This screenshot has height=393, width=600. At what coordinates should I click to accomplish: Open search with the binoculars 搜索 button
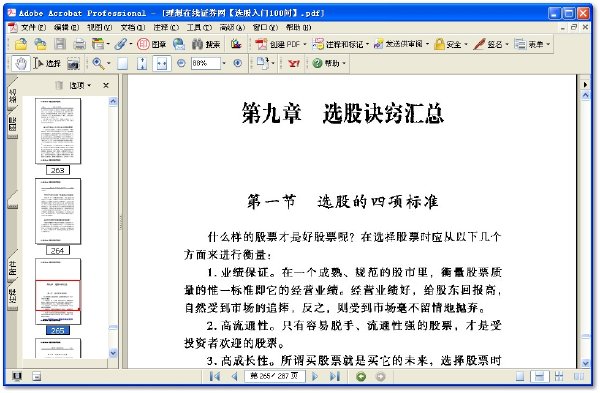pyautogui.click(x=206, y=44)
